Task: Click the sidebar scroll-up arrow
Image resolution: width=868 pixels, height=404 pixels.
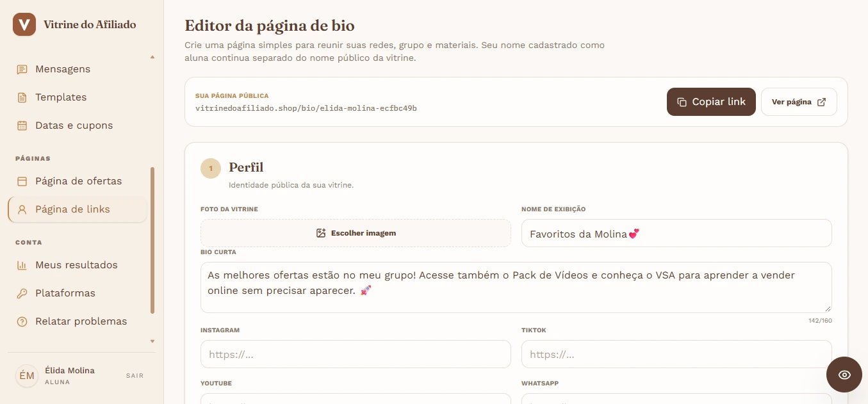Action: 152,57
